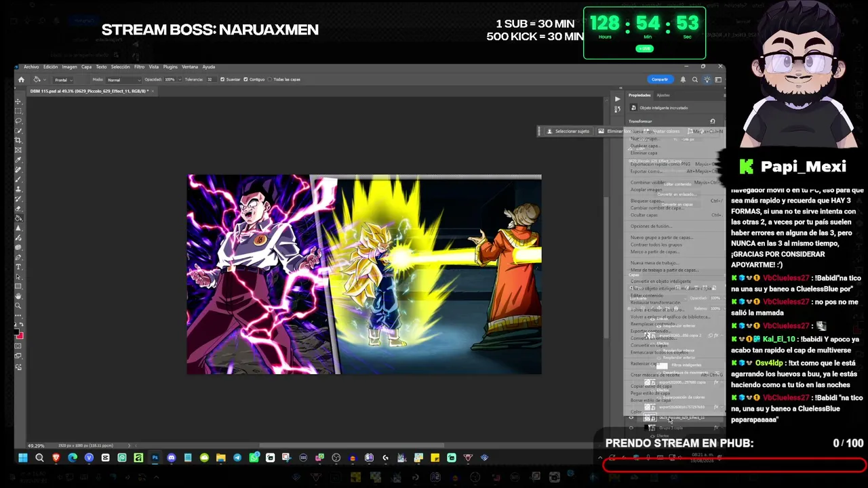
Task: Choose Convertir en objeto inteligente
Action: 660,281
